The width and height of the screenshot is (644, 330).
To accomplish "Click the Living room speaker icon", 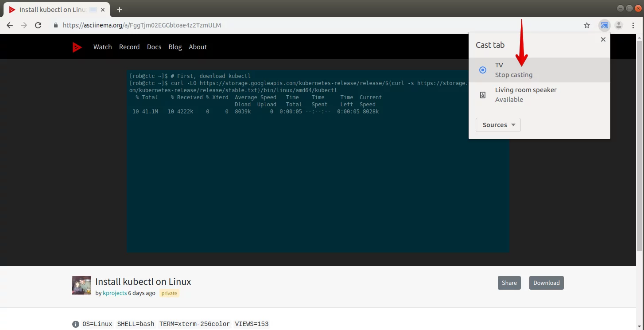I will pyautogui.click(x=483, y=95).
